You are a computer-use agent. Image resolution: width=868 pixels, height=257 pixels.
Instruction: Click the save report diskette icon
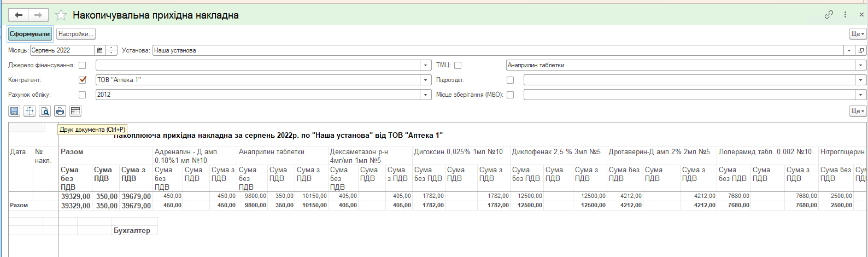click(14, 111)
